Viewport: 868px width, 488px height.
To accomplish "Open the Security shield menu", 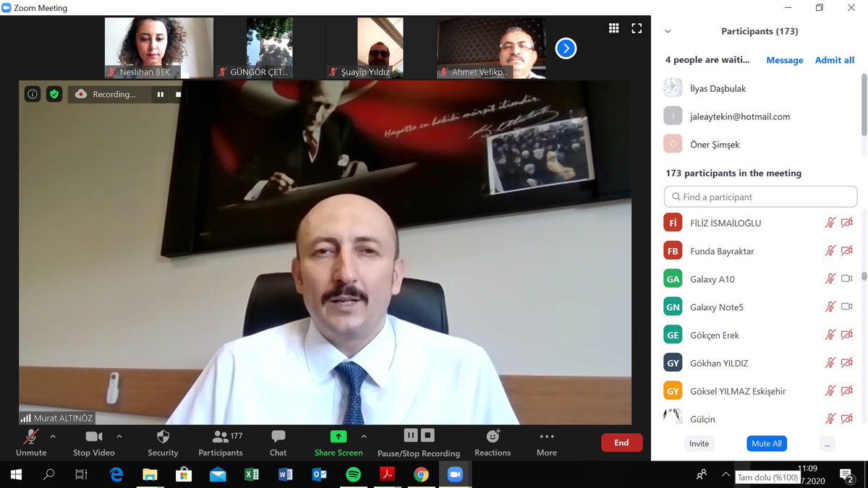I will pos(163,442).
